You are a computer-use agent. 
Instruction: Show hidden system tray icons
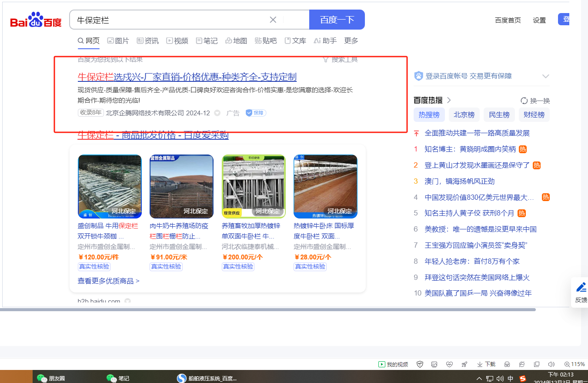pos(479,378)
